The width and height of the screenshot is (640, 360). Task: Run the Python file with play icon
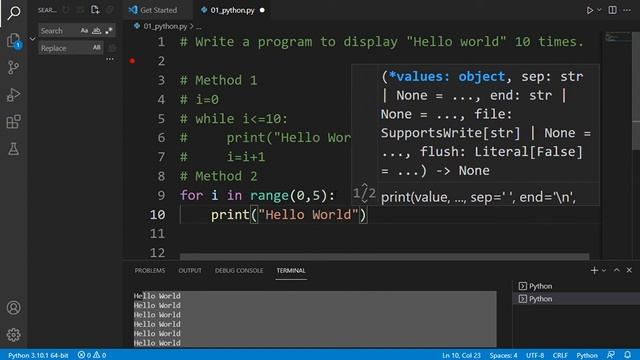click(x=589, y=10)
